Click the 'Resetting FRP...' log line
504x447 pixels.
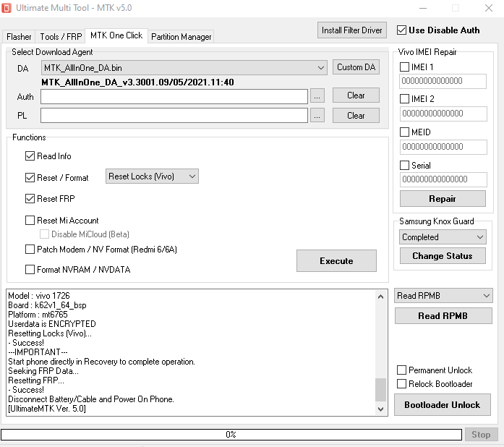36,380
